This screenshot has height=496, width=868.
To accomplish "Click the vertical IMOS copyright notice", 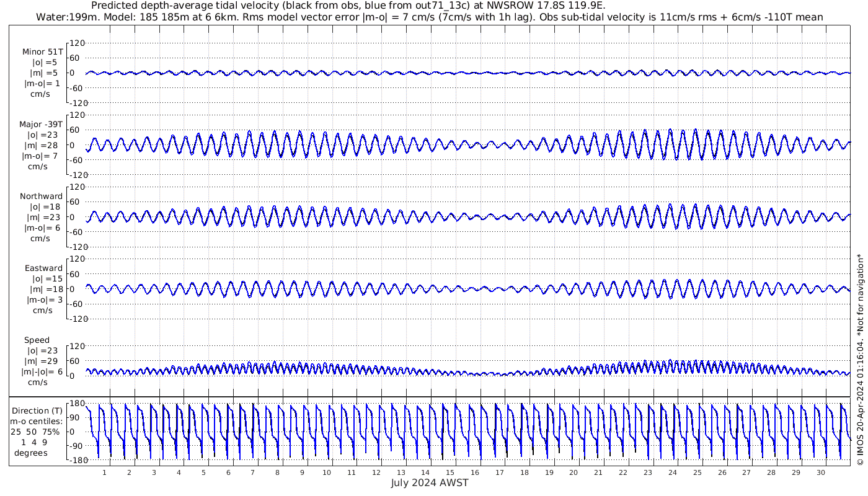I will pyautogui.click(x=860, y=360).
